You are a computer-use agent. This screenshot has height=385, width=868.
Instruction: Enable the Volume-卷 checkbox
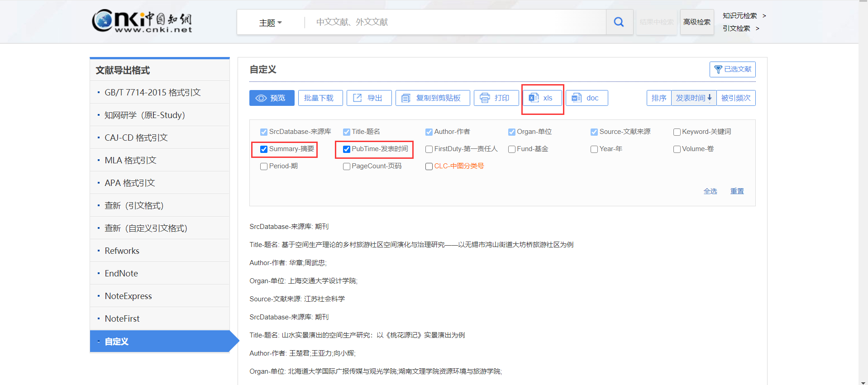[677, 149]
